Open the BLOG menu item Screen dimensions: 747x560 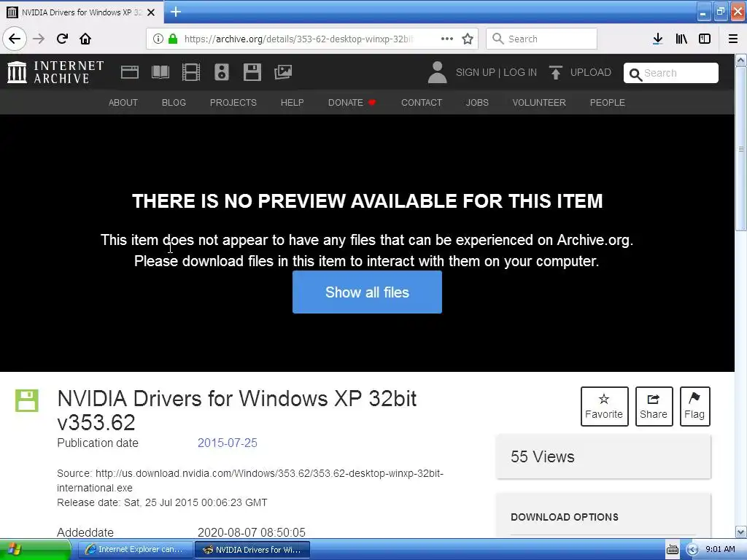point(174,102)
